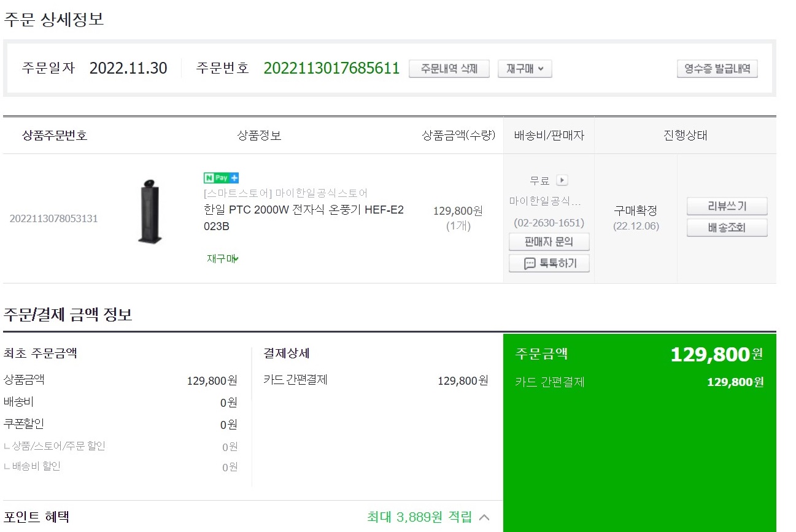Open product 한일 PTC 2000W 전자식 온풍기
Screen dimensions: 796x532
(303, 218)
